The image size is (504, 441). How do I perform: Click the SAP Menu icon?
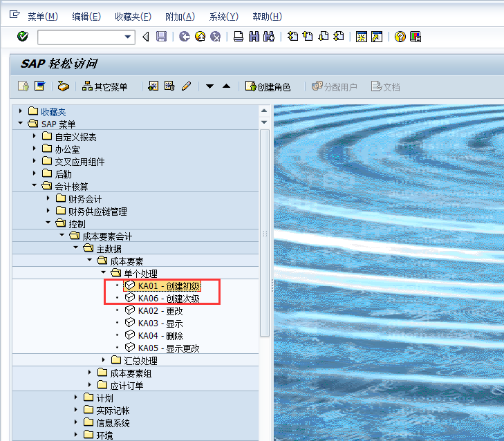pos(39,86)
